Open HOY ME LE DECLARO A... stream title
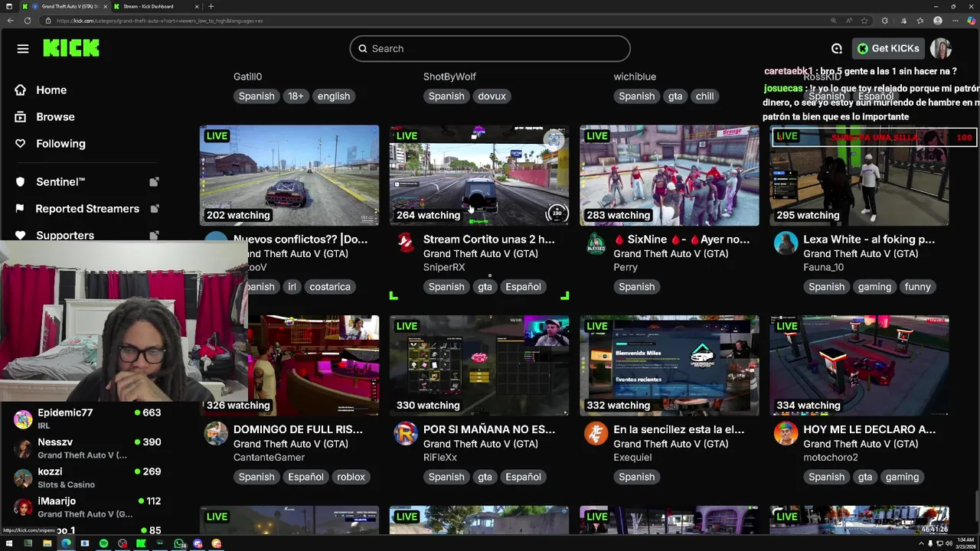 click(x=869, y=429)
